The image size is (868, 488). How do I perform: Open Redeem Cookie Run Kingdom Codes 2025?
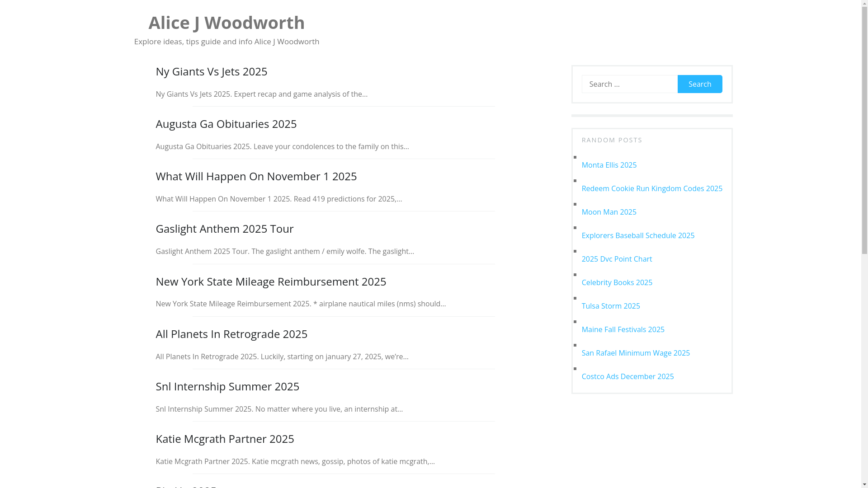tap(652, 188)
